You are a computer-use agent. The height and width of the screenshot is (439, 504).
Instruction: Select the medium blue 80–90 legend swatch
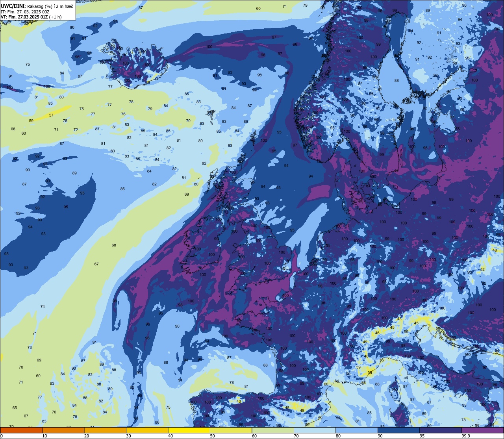[357, 430]
